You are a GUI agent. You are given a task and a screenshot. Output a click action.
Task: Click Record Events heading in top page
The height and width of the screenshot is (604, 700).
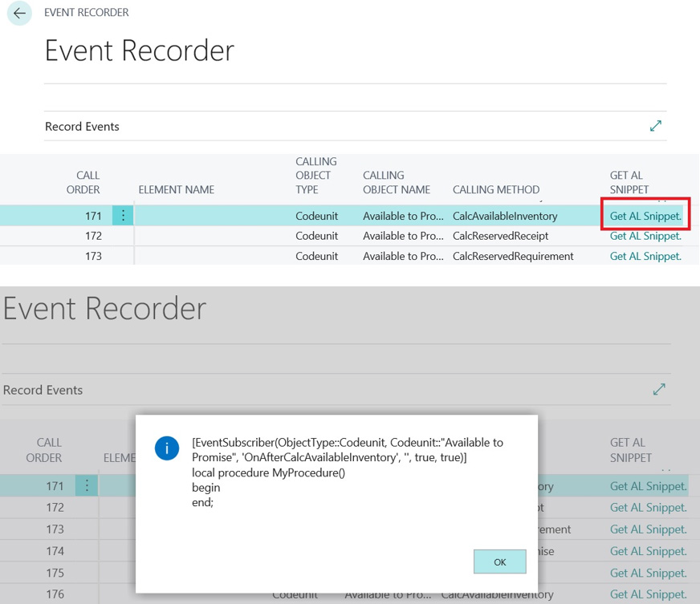coord(82,127)
